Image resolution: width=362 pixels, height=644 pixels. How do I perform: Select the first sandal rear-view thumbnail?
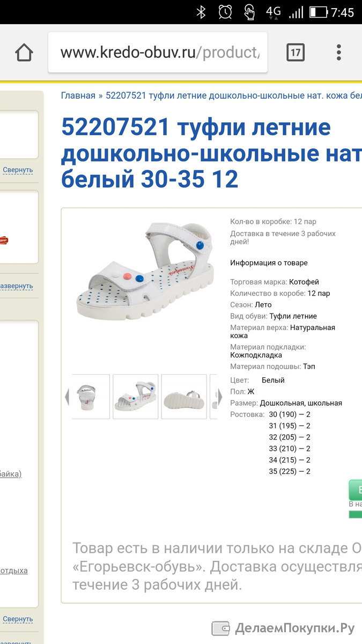[91, 397]
